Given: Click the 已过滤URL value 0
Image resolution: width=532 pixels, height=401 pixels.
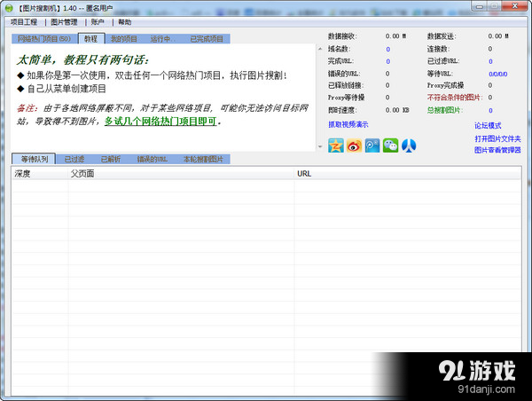Looking at the screenshot, I should [490, 61].
